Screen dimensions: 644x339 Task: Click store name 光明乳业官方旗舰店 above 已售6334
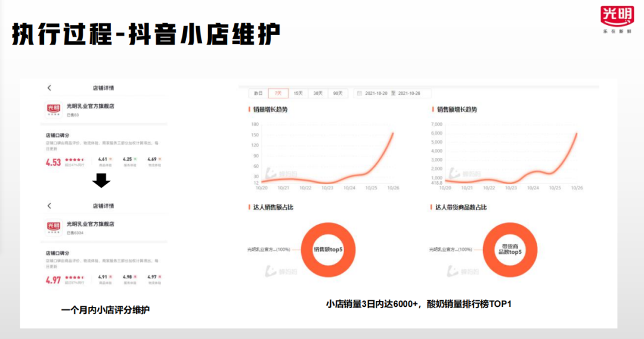tap(91, 224)
